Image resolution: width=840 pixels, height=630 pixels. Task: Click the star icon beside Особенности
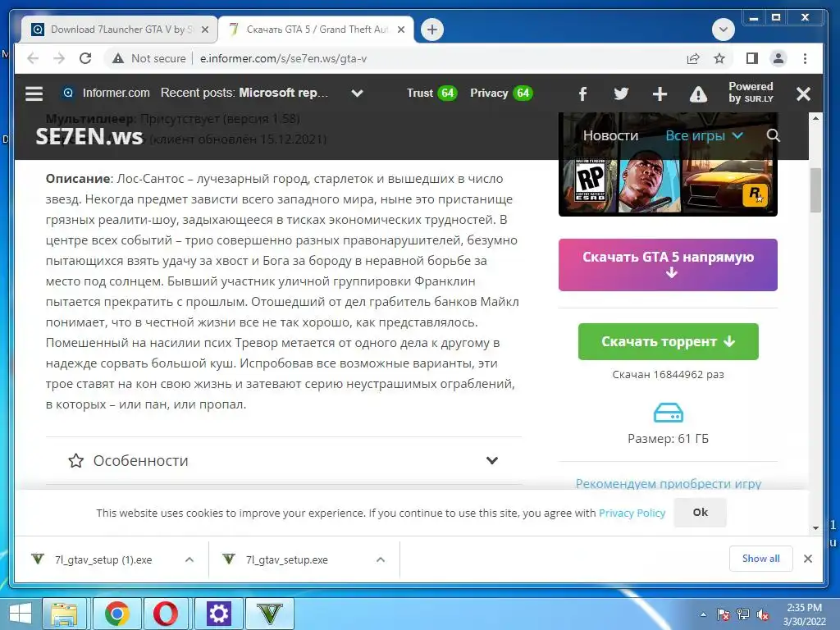pos(76,461)
